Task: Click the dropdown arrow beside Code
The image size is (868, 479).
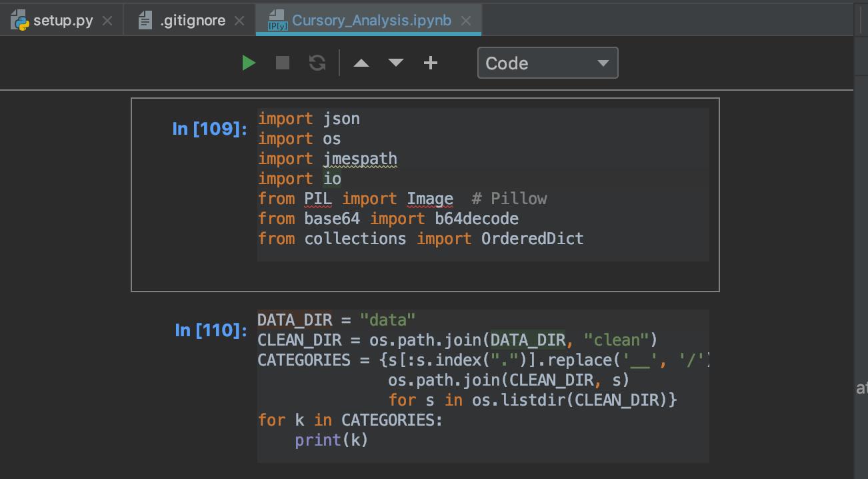Action: pyautogui.click(x=603, y=64)
